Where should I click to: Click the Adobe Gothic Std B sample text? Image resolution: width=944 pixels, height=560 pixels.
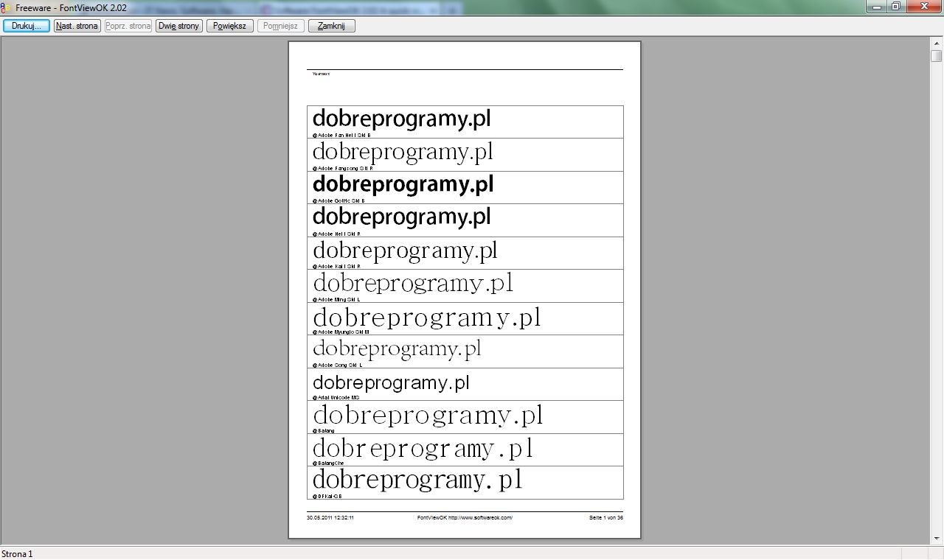(403, 184)
